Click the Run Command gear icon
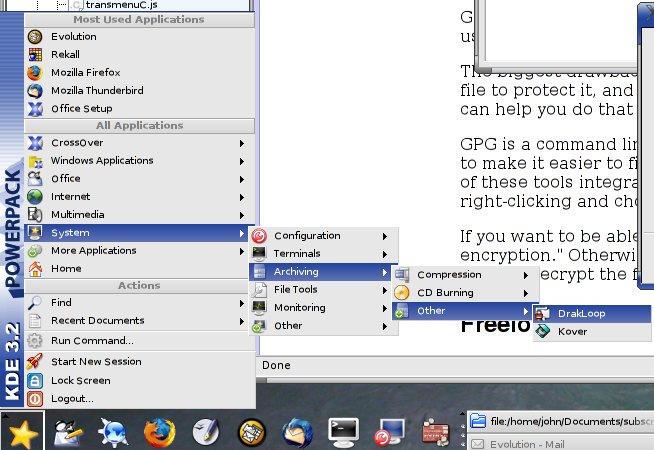Screen dimensions: 654x450 (x=35, y=341)
